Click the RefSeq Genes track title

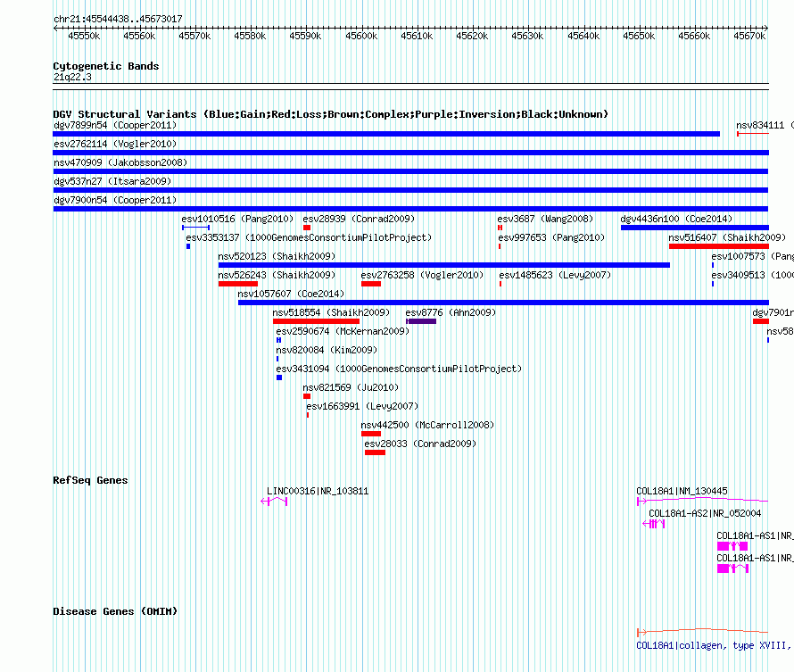90,480
